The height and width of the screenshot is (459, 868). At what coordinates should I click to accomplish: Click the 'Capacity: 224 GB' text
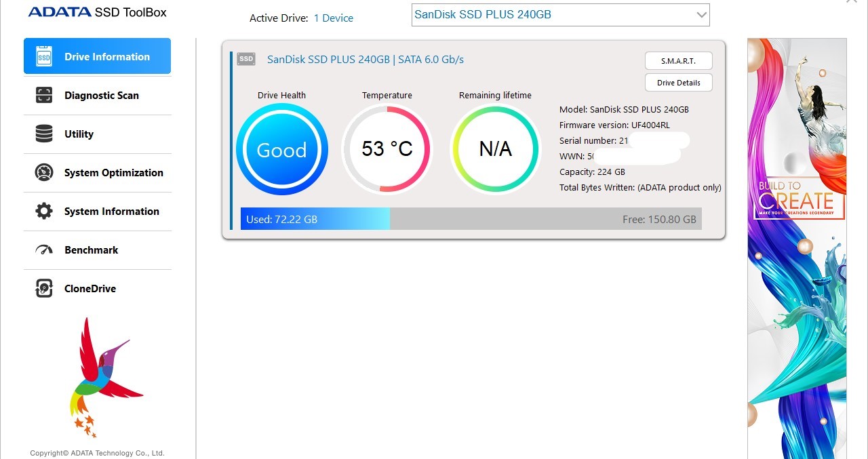pyautogui.click(x=592, y=172)
